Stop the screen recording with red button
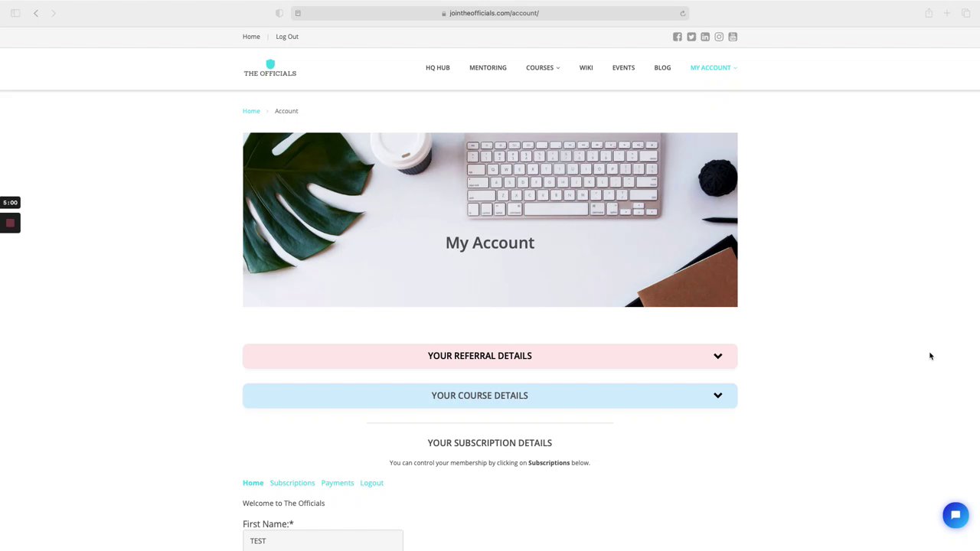Viewport: 980px width, 551px height. pos(10,223)
